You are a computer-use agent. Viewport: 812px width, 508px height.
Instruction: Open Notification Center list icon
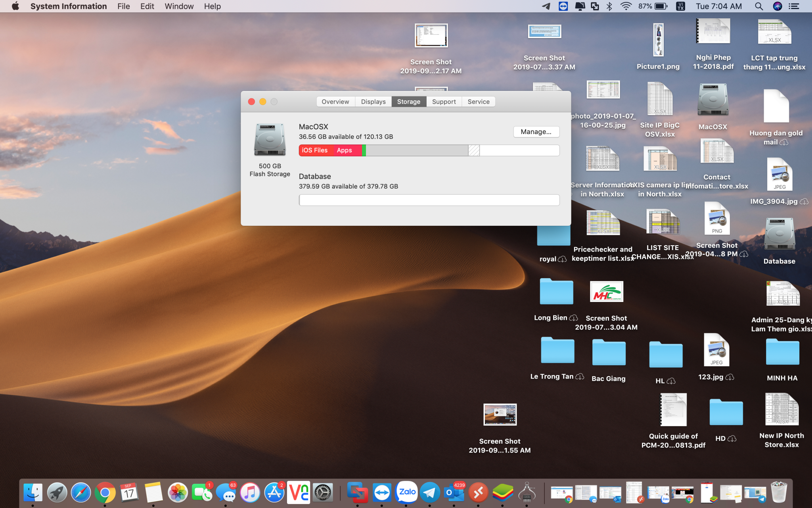[x=794, y=6]
